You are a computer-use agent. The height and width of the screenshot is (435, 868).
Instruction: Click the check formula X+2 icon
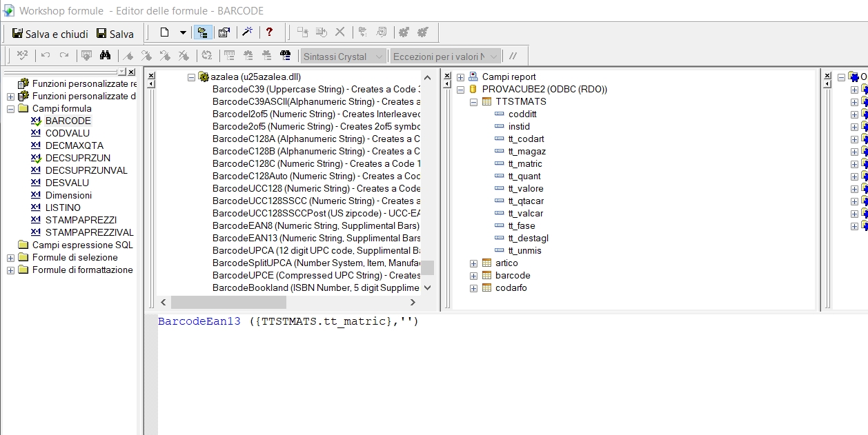point(22,56)
